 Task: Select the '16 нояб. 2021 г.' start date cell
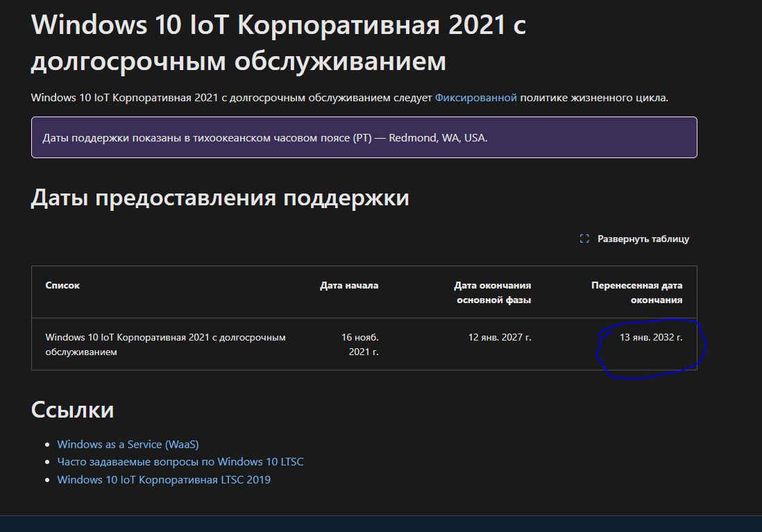[359, 344]
